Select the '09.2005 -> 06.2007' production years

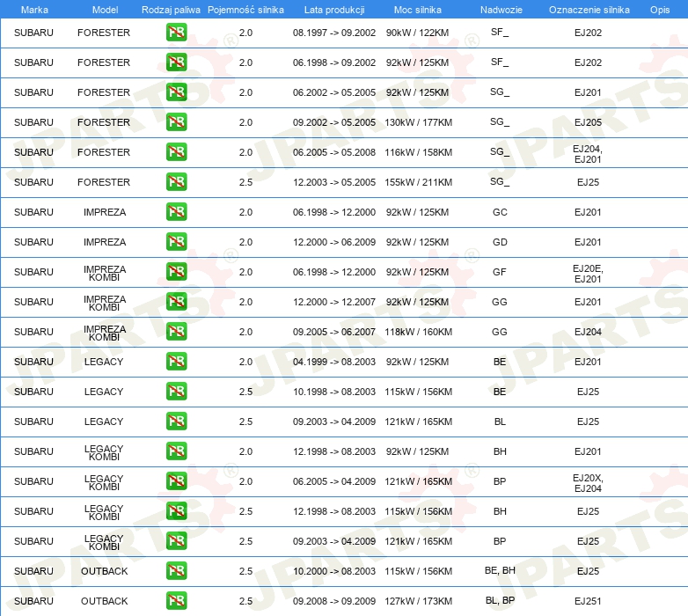334,332
